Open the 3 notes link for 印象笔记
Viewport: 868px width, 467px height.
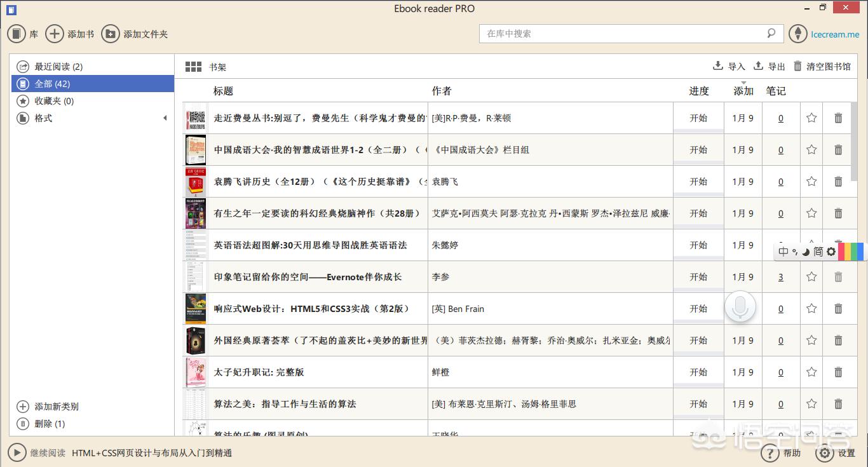pyautogui.click(x=781, y=277)
